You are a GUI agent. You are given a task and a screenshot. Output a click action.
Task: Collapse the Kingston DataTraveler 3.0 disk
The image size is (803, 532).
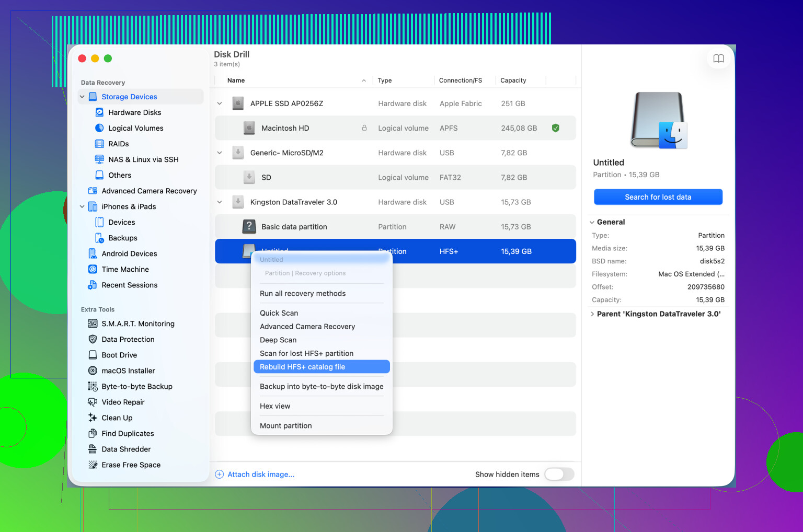click(x=220, y=202)
